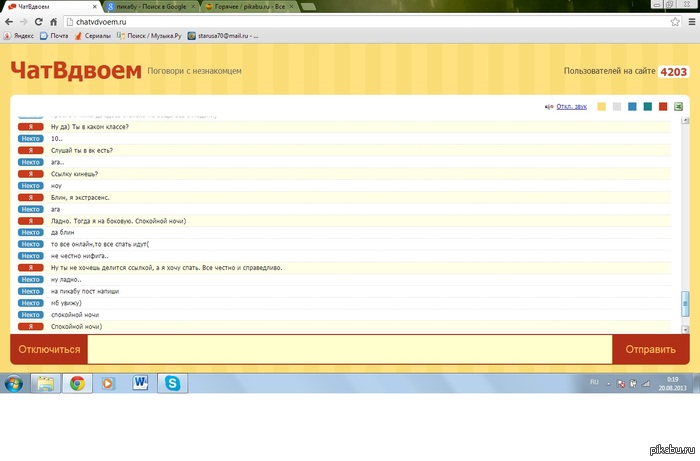Screen dimensions: 700x461
Task: Open the browser Home page icon
Action: (53, 22)
